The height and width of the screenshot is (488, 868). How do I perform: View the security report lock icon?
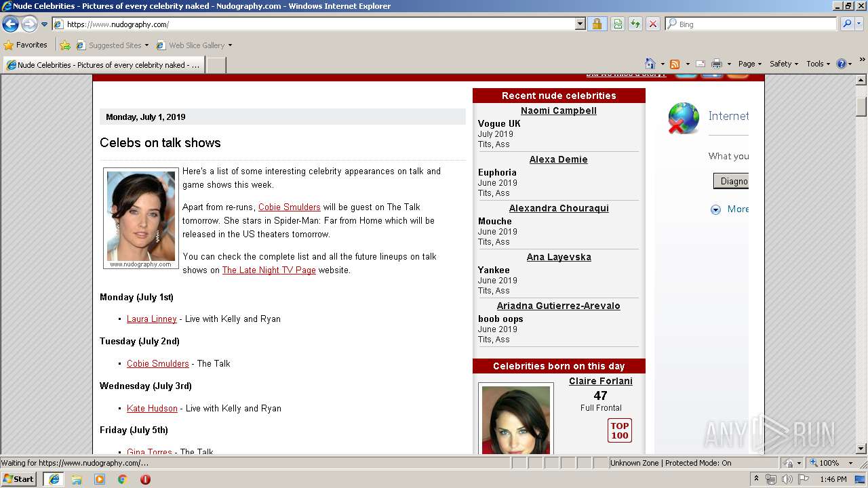pyautogui.click(x=597, y=24)
